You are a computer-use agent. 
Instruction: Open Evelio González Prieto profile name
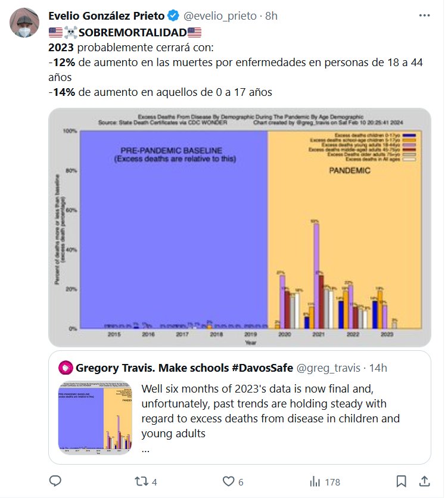pos(106,16)
